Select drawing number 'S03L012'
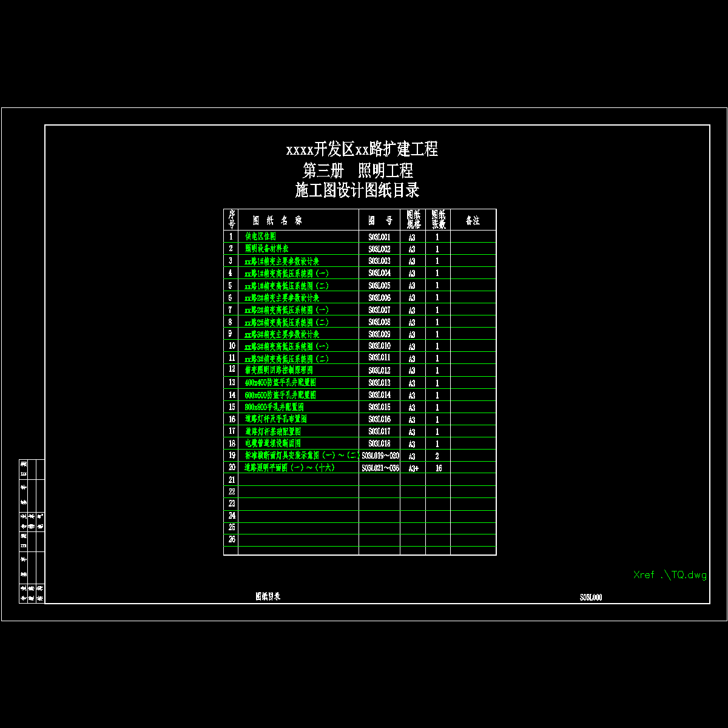The image size is (728, 728). pos(380,371)
